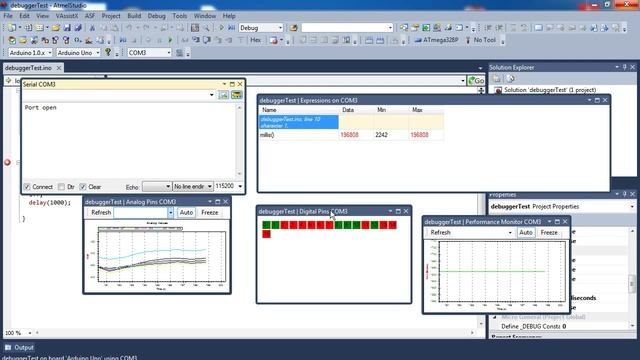Toggle the Clear checkbox in Serial COM3
The width and height of the screenshot is (640, 360).
pyautogui.click(x=83, y=187)
